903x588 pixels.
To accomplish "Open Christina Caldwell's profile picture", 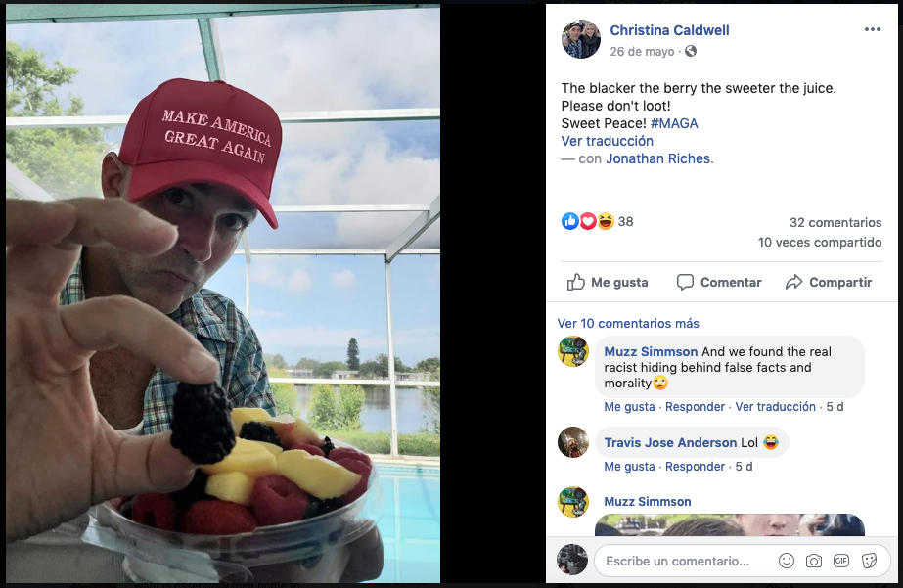I will click(x=580, y=39).
